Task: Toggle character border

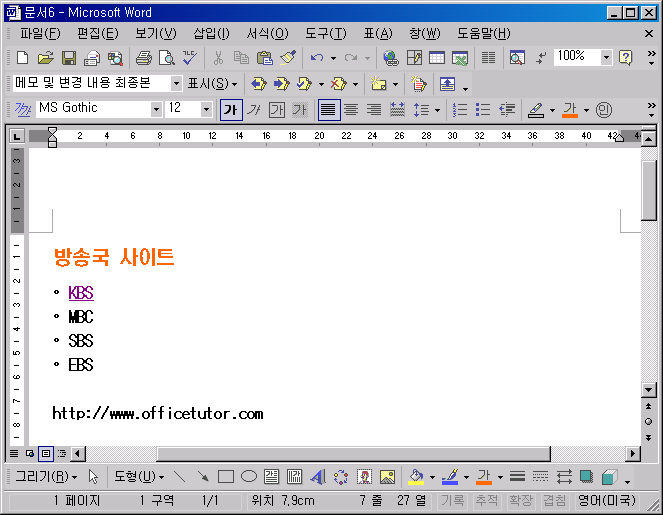Action: [277, 110]
